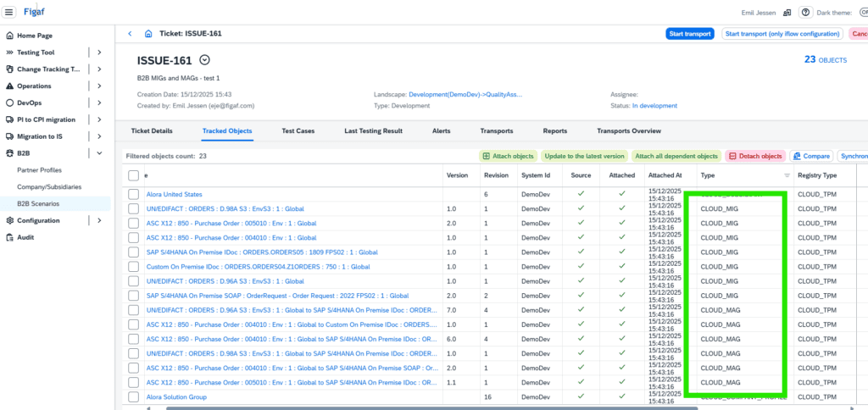The width and height of the screenshot is (868, 410).
Task: Tick checkbox for Alora United States row
Action: pos(133,194)
